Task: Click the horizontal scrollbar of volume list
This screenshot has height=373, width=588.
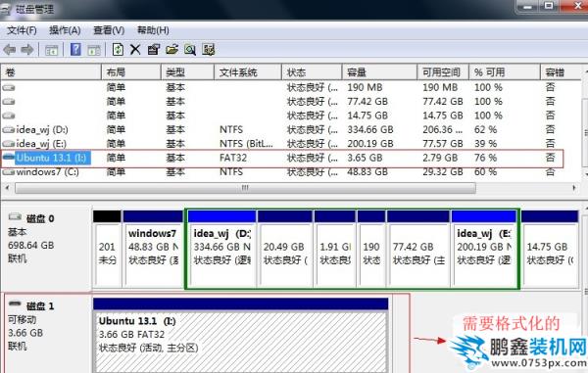Action: 245,188
